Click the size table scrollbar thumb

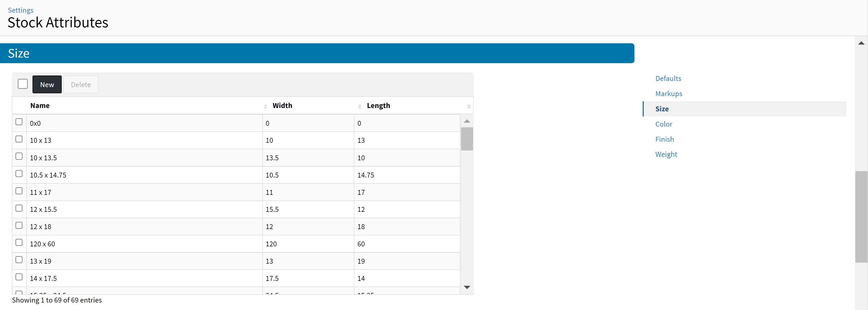point(467,139)
